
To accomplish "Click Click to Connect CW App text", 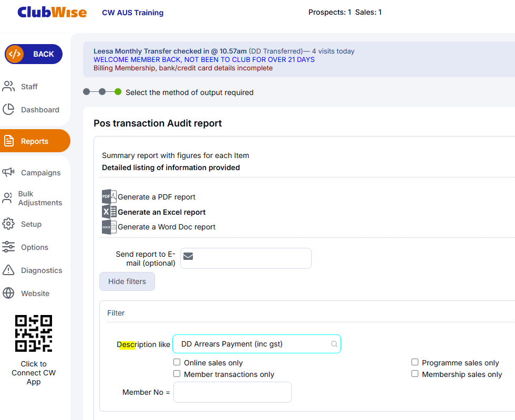I will click(x=34, y=373).
